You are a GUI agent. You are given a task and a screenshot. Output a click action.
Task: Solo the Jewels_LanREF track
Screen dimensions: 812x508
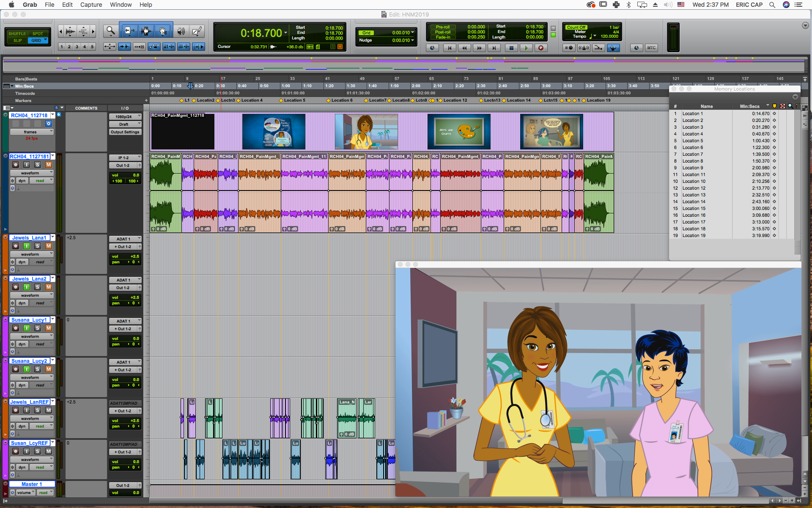[x=38, y=410]
